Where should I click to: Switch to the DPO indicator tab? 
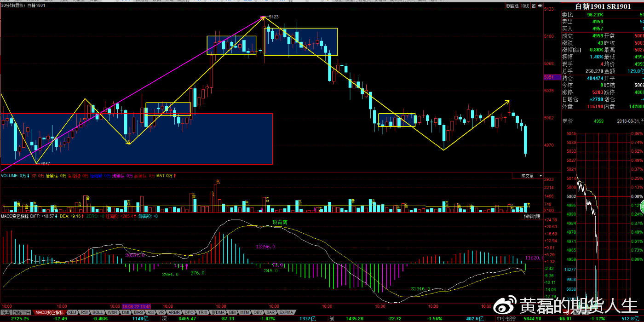(189, 312)
